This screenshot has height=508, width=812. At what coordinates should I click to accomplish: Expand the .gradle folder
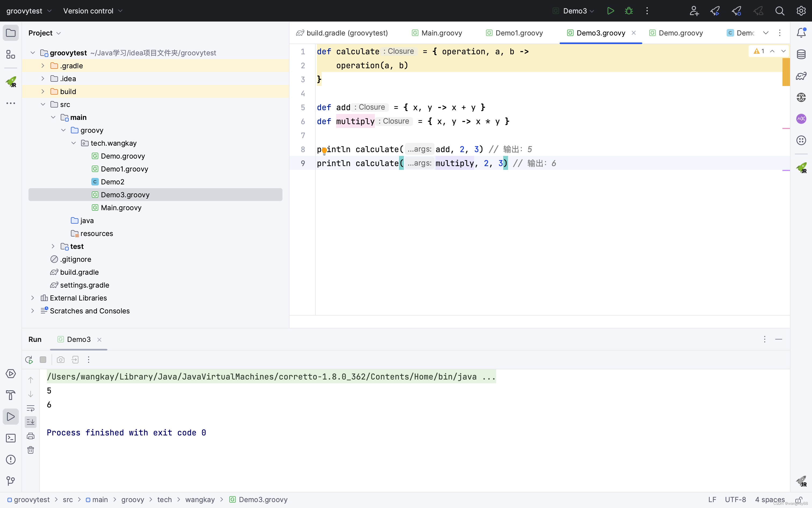tap(43, 66)
